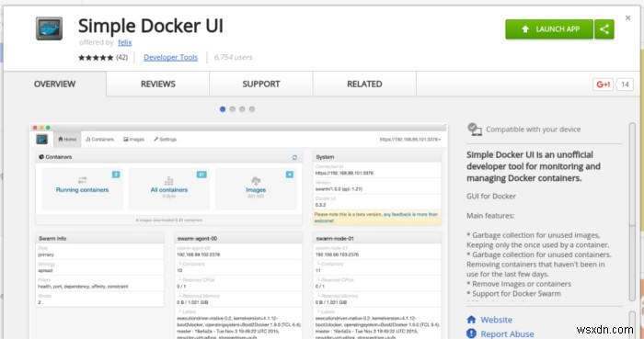
Task: Click Images tab in the screenshot preview
Action: [x=134, y=140]
